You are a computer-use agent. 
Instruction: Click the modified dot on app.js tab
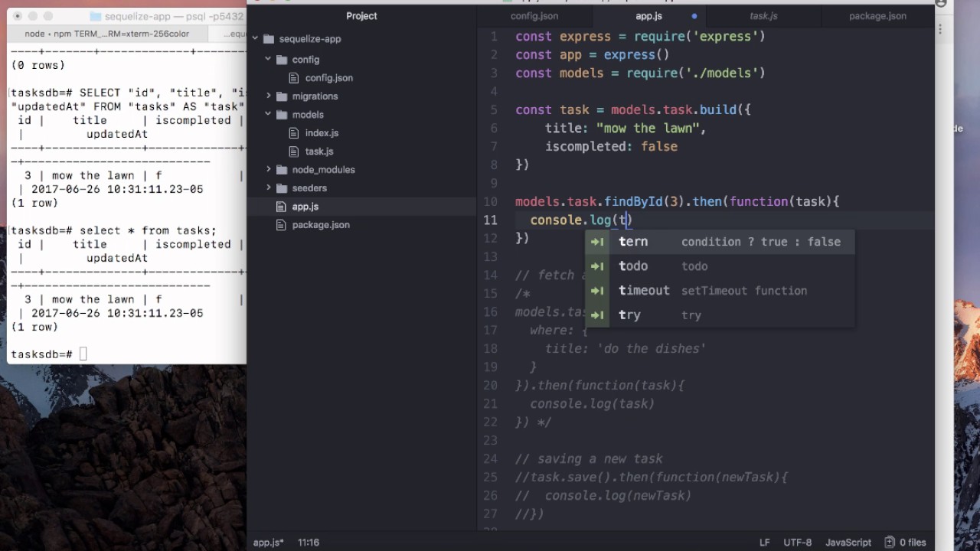click(694, 16)
